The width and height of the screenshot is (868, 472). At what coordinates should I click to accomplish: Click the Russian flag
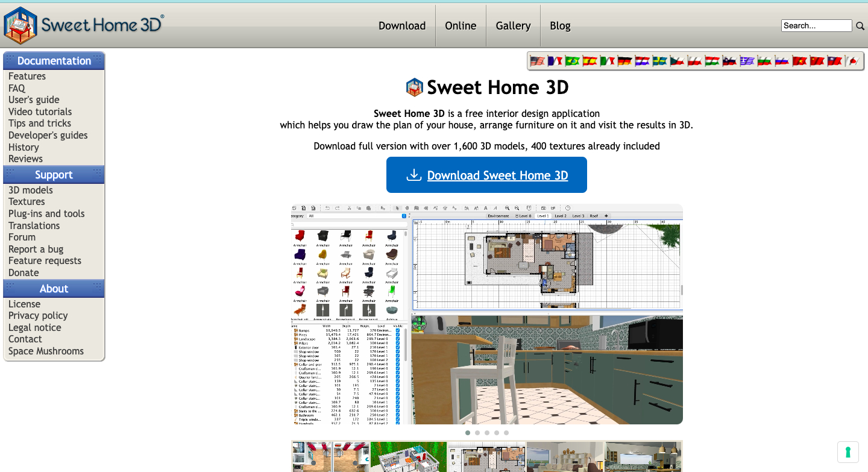pyautogui.click(x=782, y=61)
